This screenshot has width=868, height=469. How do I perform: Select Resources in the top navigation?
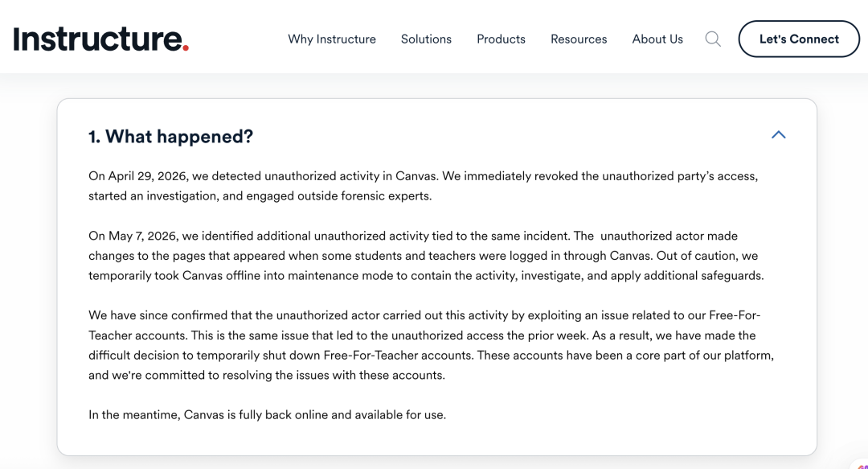(579, 39)
